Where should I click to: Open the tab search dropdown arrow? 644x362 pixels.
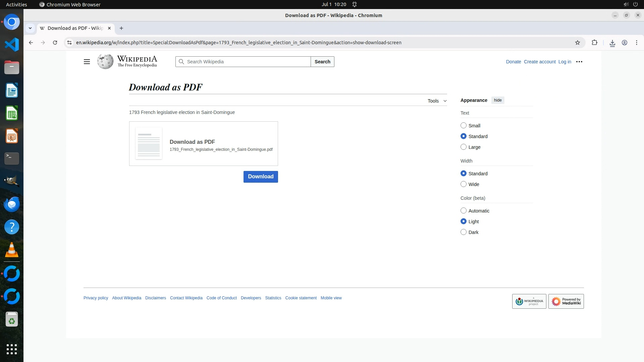[x=30, y=28]
